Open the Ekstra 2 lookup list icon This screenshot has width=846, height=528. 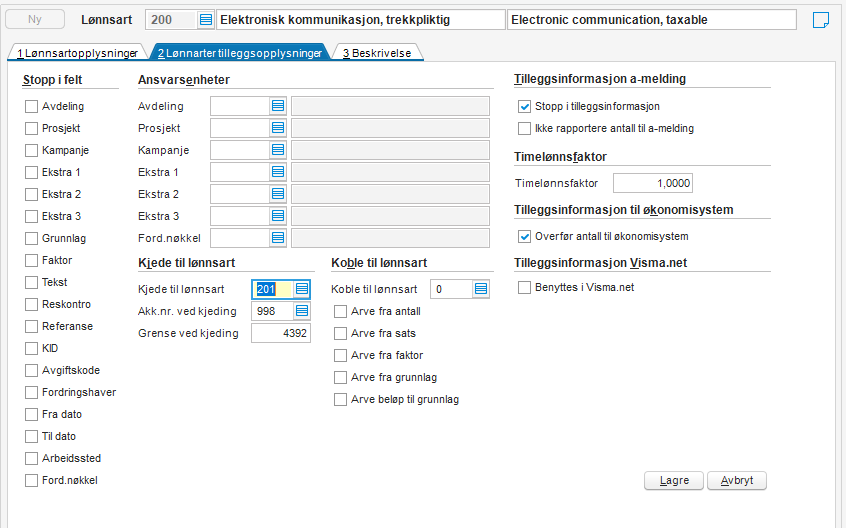click(278, 194)
